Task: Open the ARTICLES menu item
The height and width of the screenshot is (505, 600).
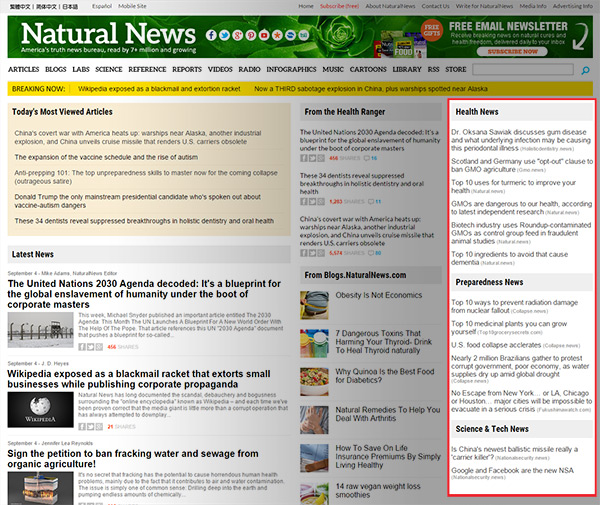Action: [x=23, y=70]
